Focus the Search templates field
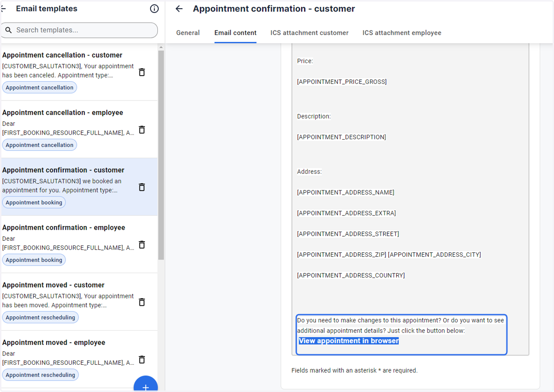 [x=79, y=30]
